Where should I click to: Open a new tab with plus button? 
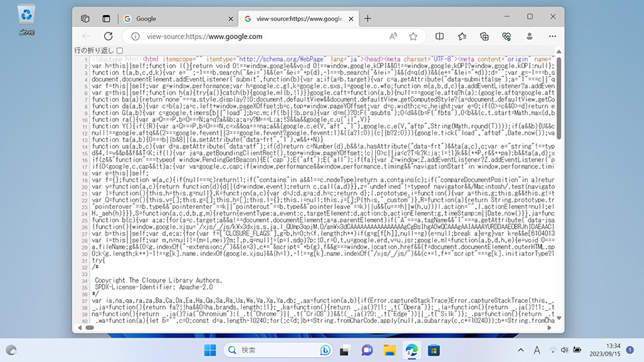coord(368,19)
